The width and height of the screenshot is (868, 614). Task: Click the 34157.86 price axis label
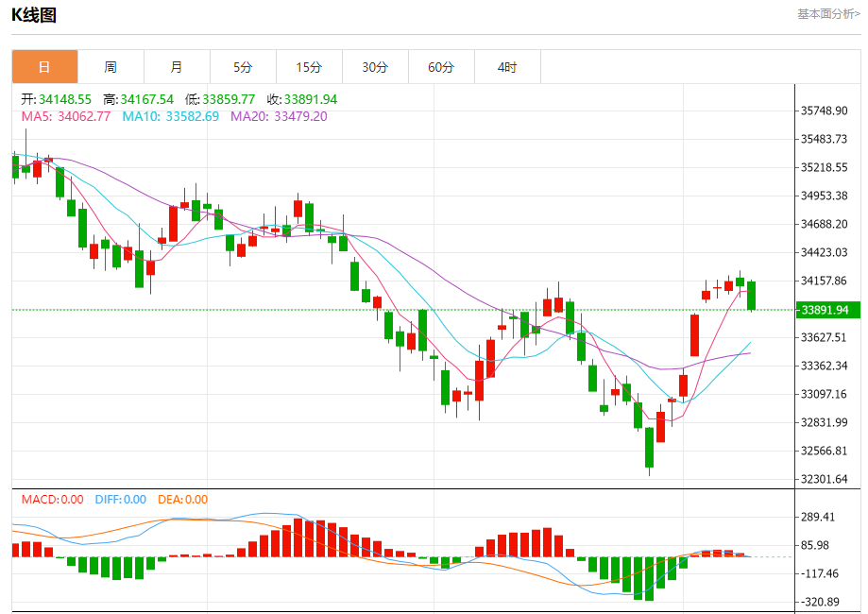click(825, 281)
